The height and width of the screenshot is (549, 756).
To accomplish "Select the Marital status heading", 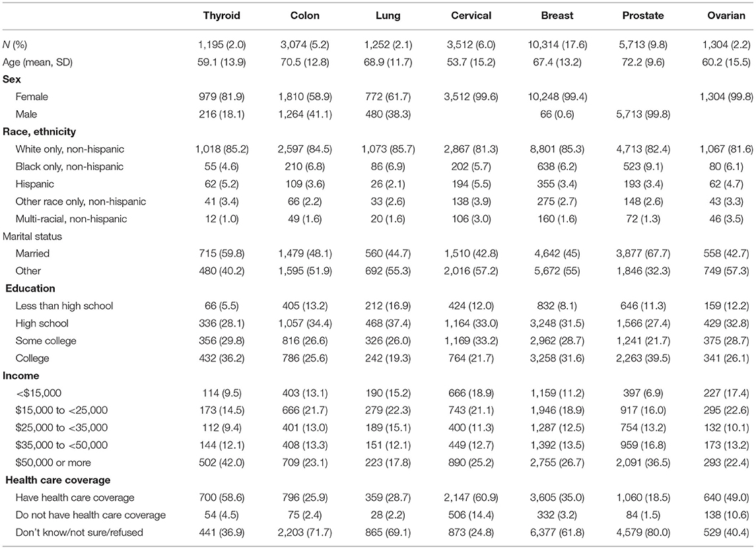I will click(x=32, y=236).
